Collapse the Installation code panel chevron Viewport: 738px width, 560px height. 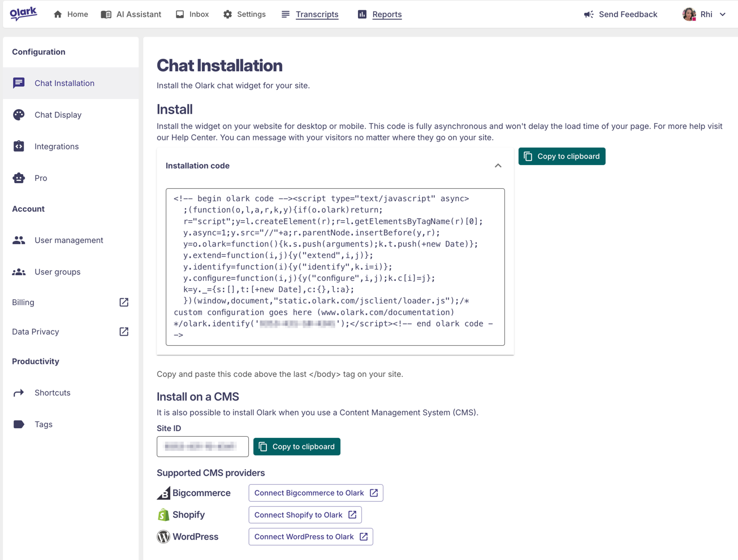[x=498, y=166]
